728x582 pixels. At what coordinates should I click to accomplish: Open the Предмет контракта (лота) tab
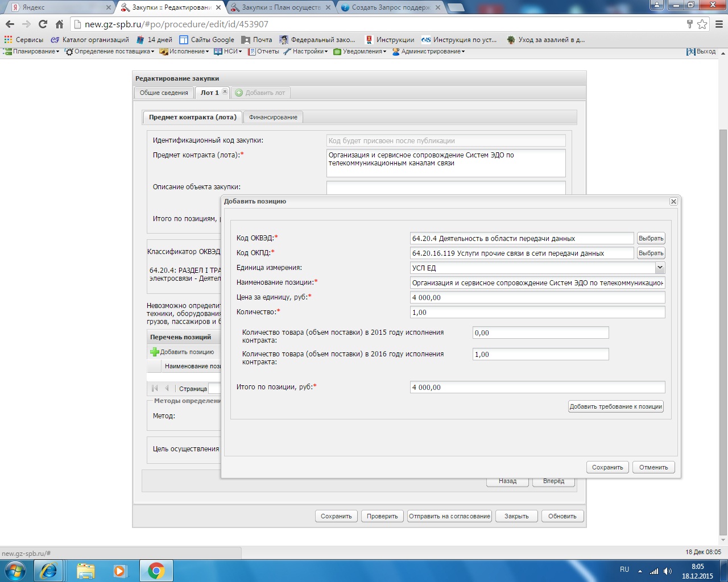[x=192, y=117]
